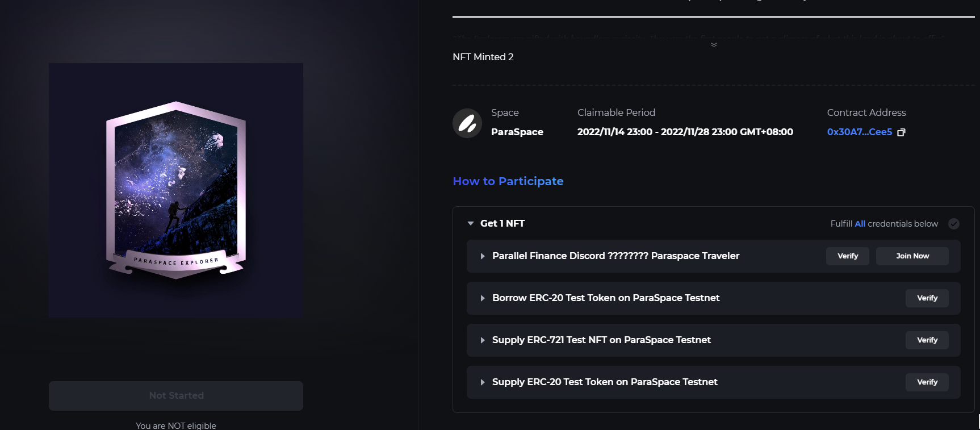Expand the Supply ERC-20 Test Token row
980x430 pixels.
483,382
